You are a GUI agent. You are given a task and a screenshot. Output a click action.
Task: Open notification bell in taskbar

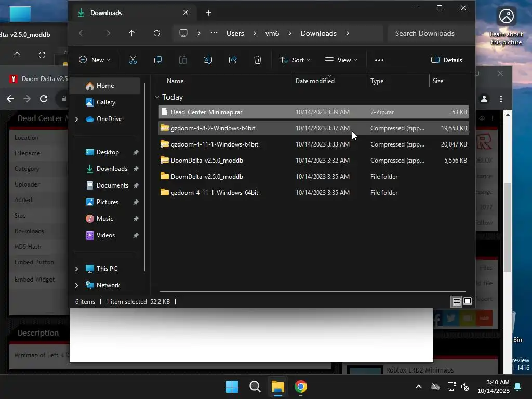(x=518, y=387)
